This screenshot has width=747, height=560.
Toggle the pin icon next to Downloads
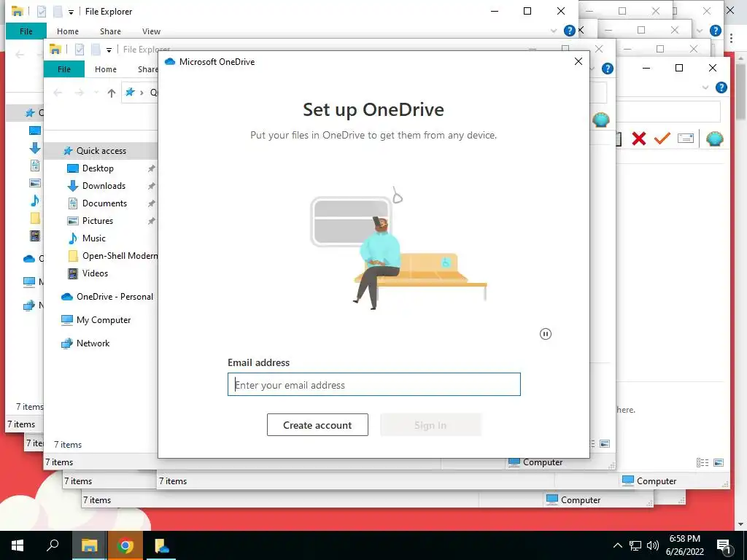152,186
